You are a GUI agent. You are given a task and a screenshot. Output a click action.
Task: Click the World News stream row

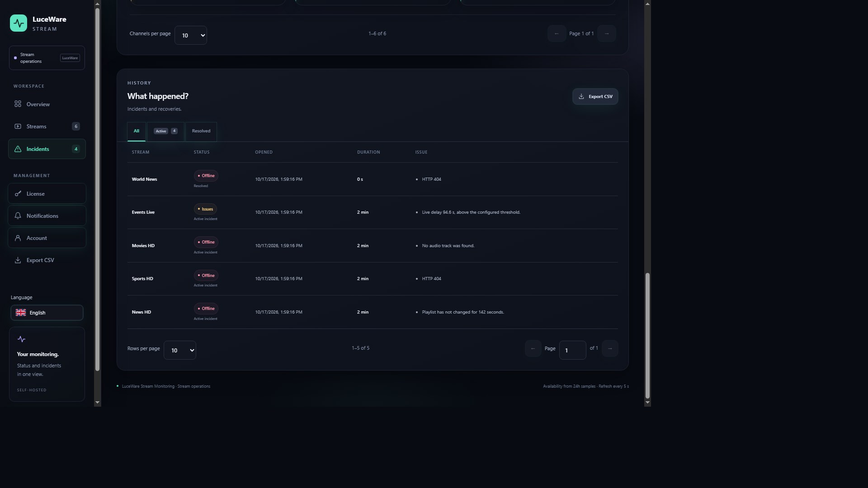tap(373, 179)
